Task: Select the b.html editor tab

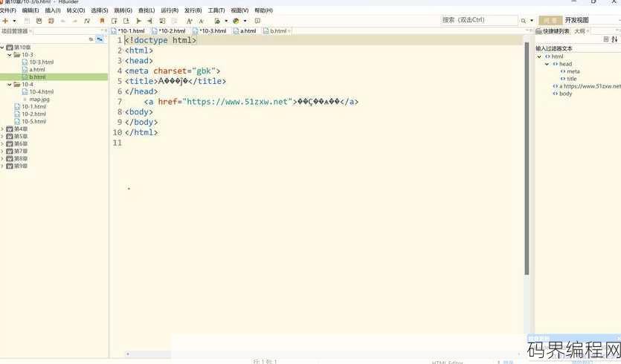Action: (x=277, y=31)
